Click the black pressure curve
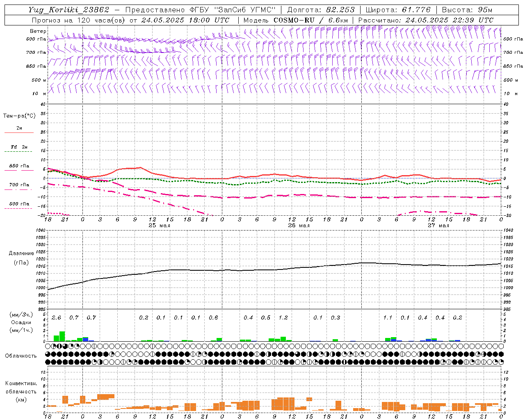Screen dimensions: 525x420 275,269
